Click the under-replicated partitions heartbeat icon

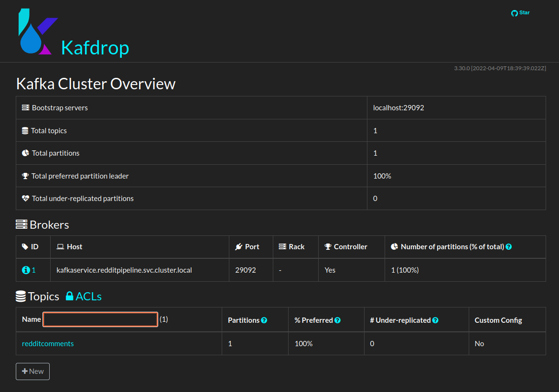tap(25, 199)
